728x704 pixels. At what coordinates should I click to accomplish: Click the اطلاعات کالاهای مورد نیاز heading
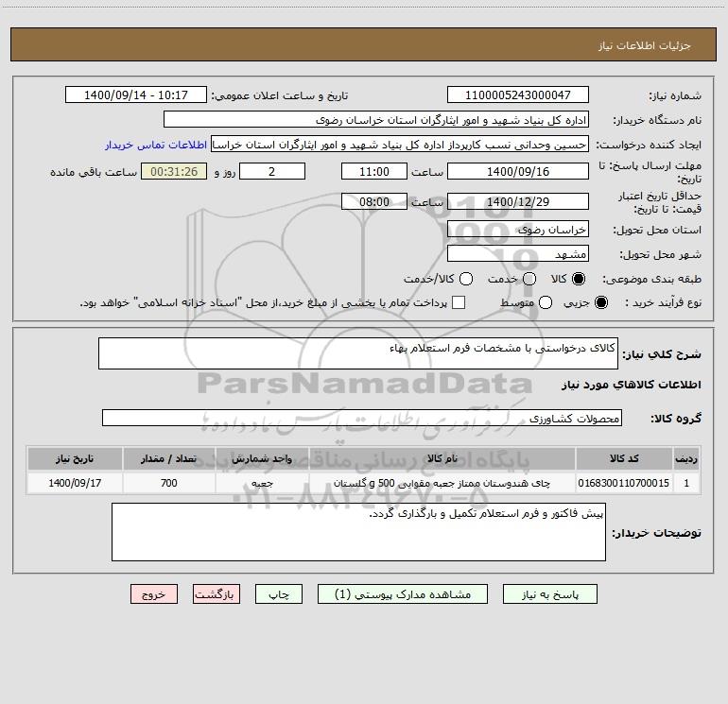click(632, 385)
